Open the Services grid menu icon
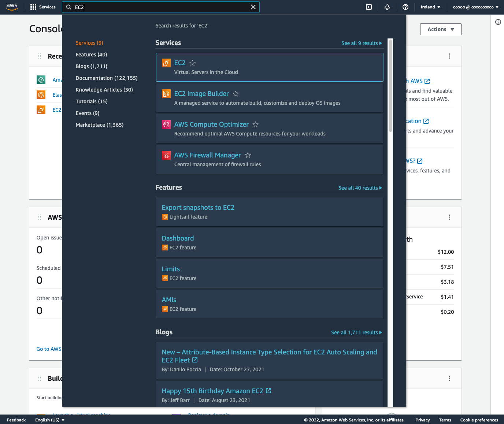The width and height of the screenshot is (504, 424). coord(33,7)
